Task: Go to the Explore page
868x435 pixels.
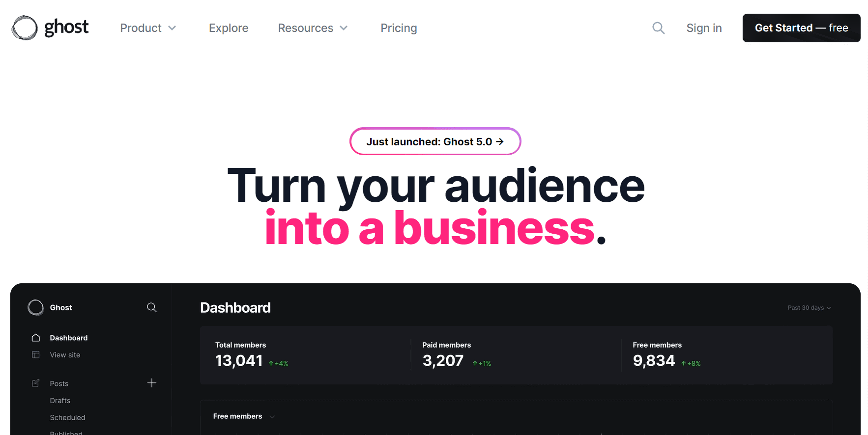Action: pyautogui.click(x=229, y=28)
